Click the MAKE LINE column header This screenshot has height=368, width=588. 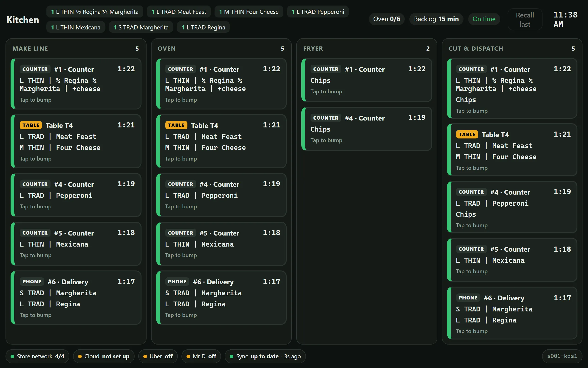30,49
